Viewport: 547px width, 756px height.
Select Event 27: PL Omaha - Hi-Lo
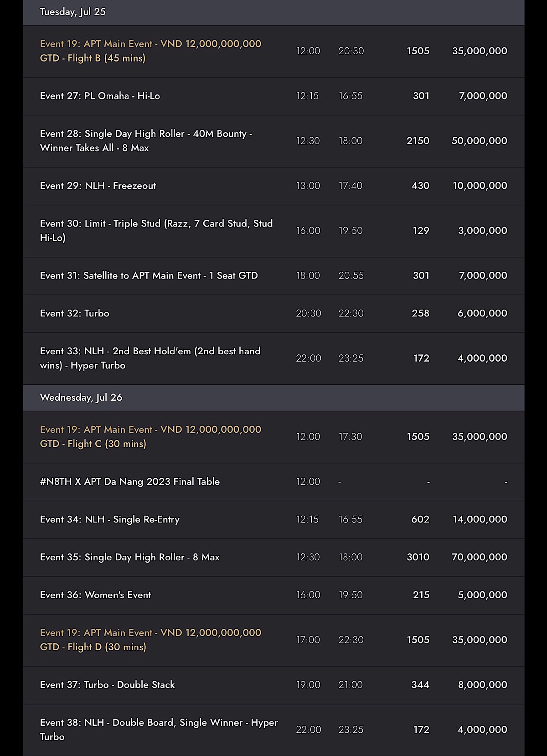273,96
